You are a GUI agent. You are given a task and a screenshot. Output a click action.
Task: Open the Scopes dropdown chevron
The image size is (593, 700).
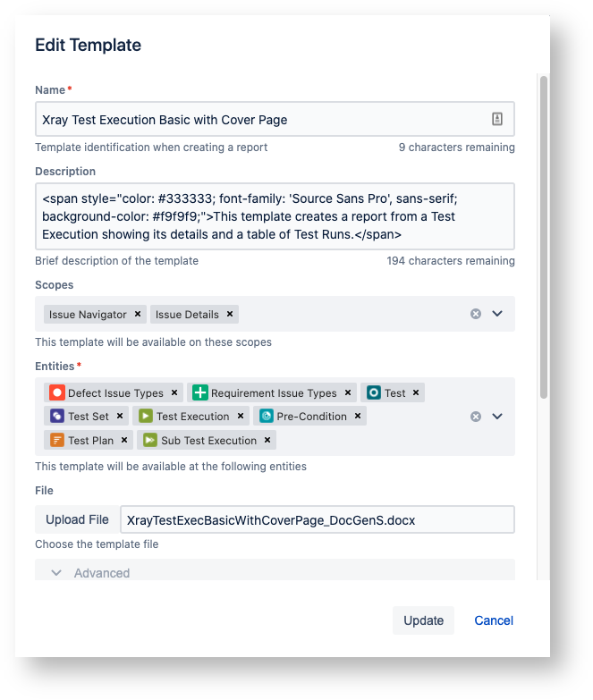click(497, 314)
